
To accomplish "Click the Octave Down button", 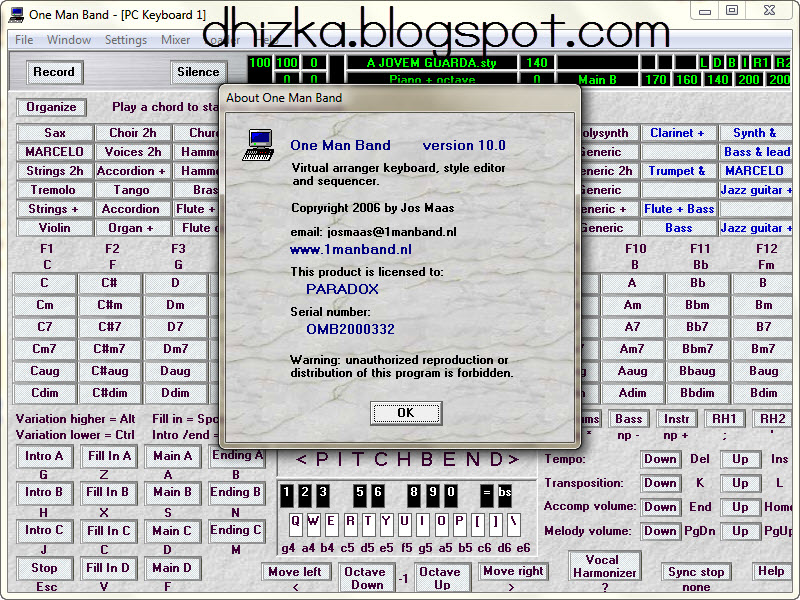I will pyautogui.click(x=367, y=578).
